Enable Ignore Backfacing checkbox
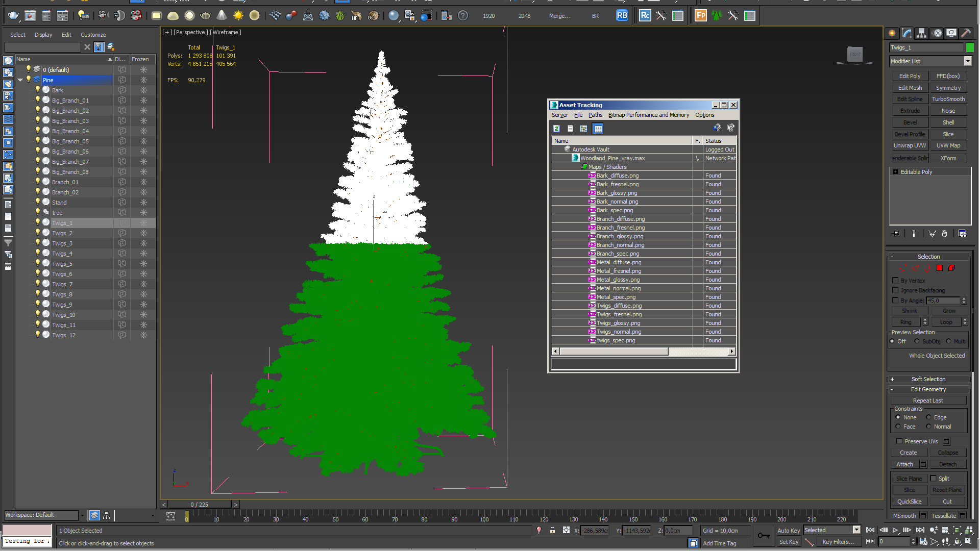The height and width of the screenshot is (551, 980). point(895,290)
